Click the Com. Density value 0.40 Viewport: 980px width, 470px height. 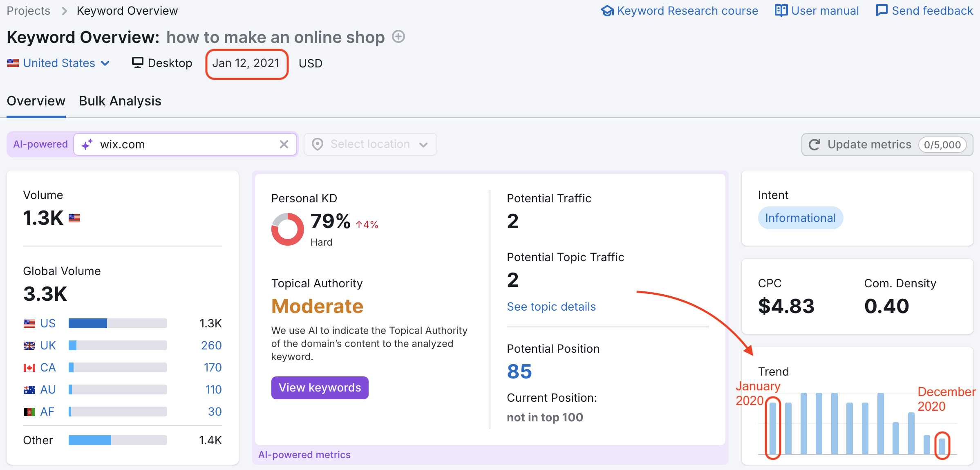tap(887, 306)
